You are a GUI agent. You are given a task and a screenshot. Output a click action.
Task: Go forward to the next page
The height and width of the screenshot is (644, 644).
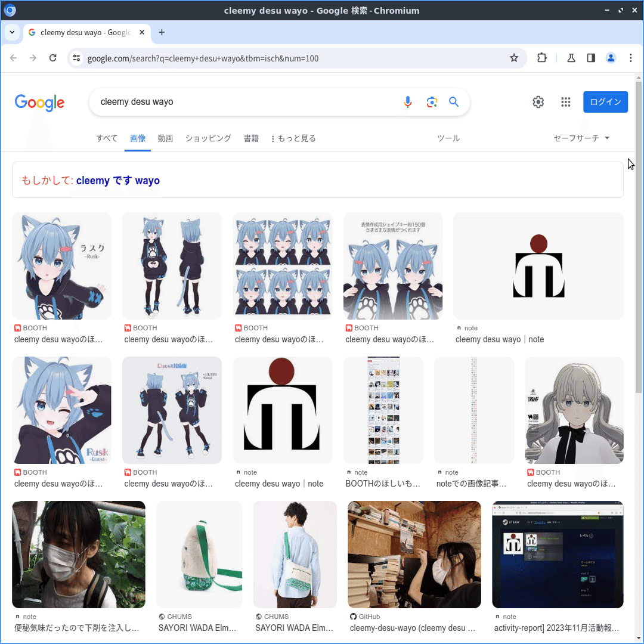click(x=33, y=58)
